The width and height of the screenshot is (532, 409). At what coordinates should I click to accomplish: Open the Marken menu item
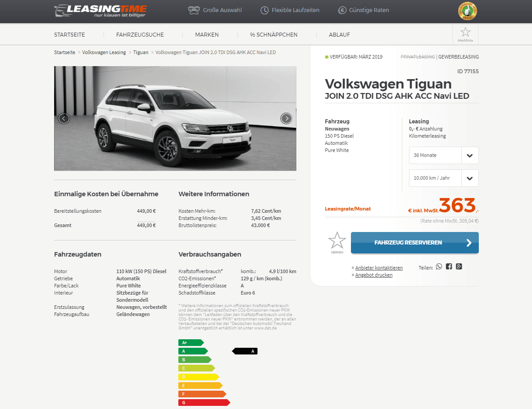click(x=207, y=34)
